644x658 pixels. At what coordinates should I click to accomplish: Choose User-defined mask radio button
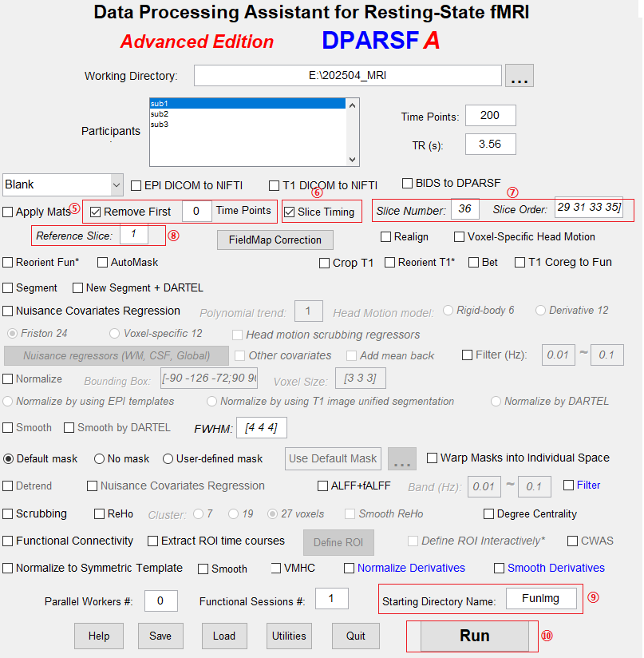[168, 459]
